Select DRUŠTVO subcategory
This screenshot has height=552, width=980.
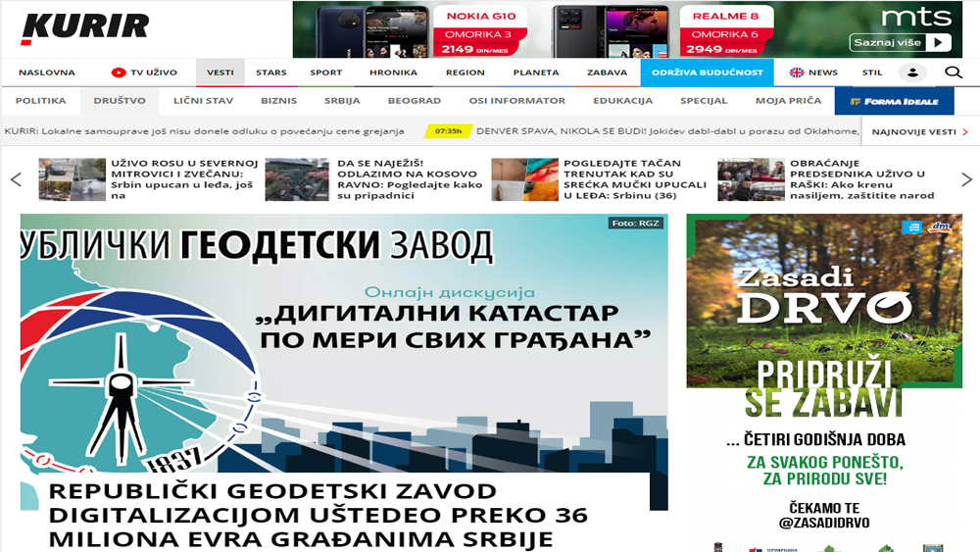(x=120, y=101)
